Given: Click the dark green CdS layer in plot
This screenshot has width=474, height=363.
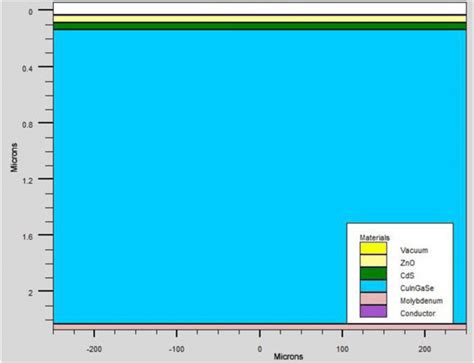Looking at the screenshot, I should click(x=260, y=26).
